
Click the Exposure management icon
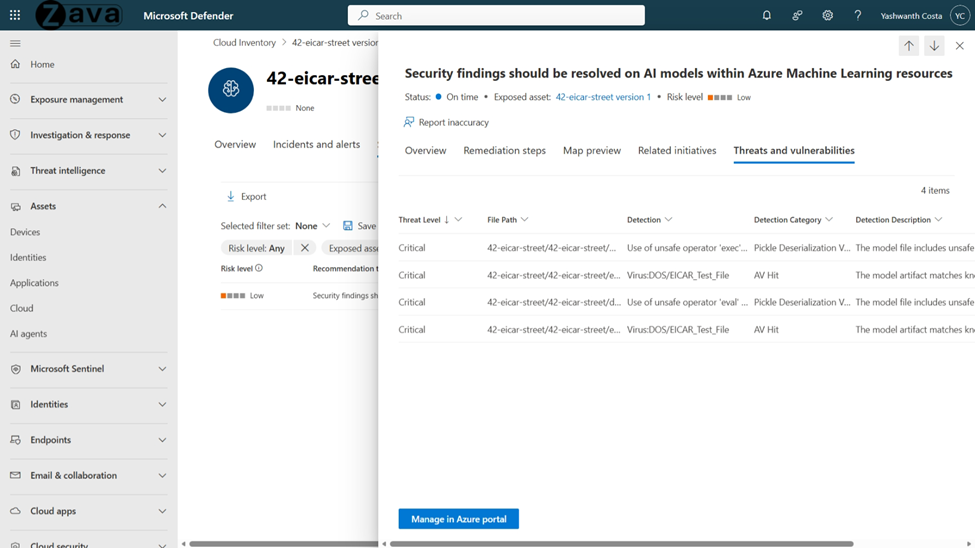point(16,100)
